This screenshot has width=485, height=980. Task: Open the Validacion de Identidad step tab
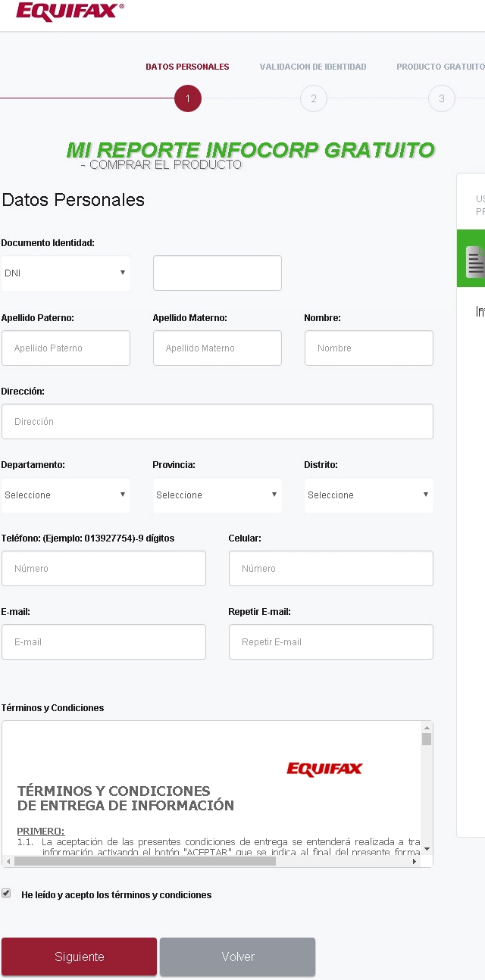point(313,67)
